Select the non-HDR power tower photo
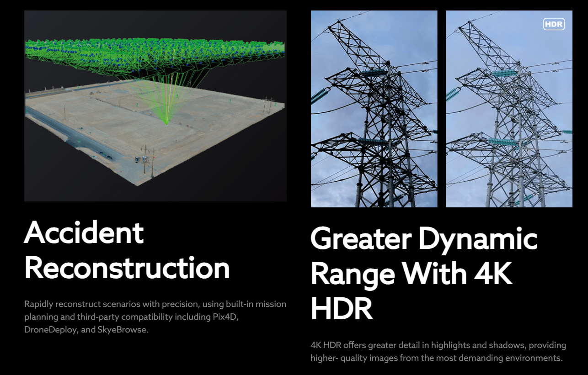Viewport: 588px width, 375px height. [374, 109]
